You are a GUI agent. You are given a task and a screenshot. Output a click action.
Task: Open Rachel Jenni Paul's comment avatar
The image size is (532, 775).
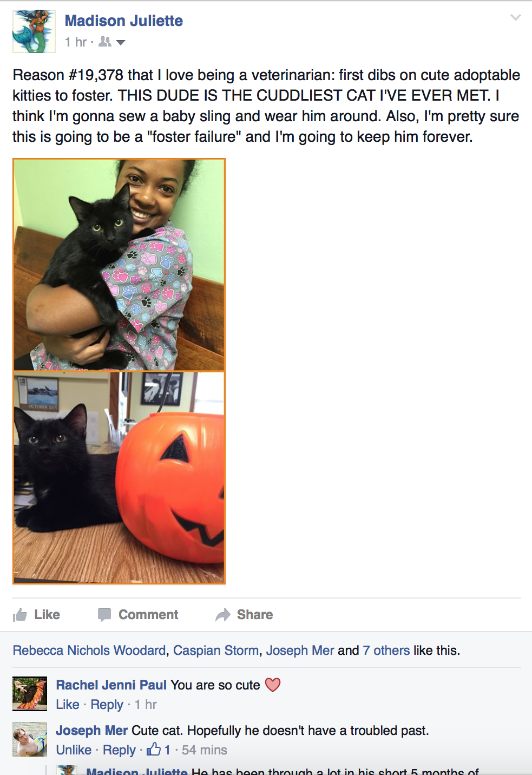(30, 694)
